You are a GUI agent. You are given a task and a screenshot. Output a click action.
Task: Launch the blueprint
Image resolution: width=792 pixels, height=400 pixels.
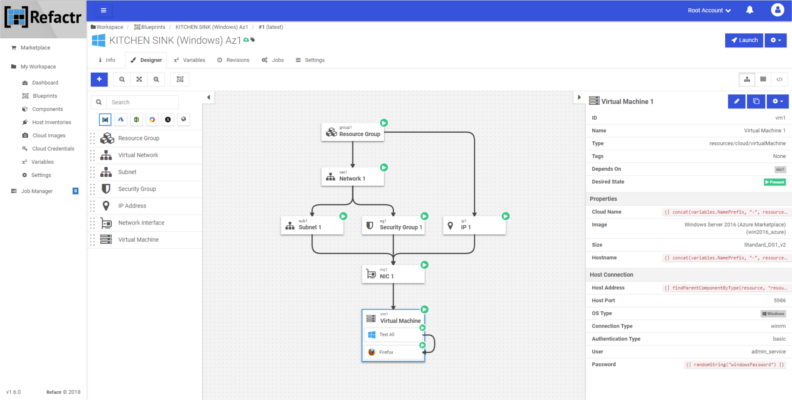click(744, 40)
